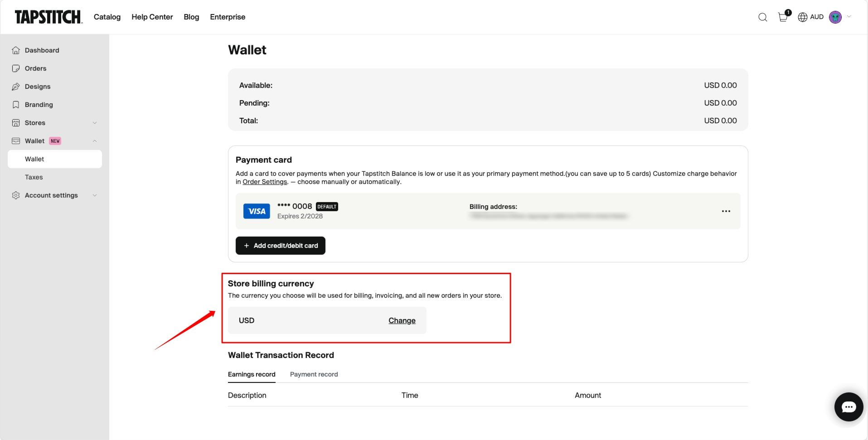The height and width of the screenshot is (440, 868).
Task: Click the search magnifier icon
Action: pos(763,17)
